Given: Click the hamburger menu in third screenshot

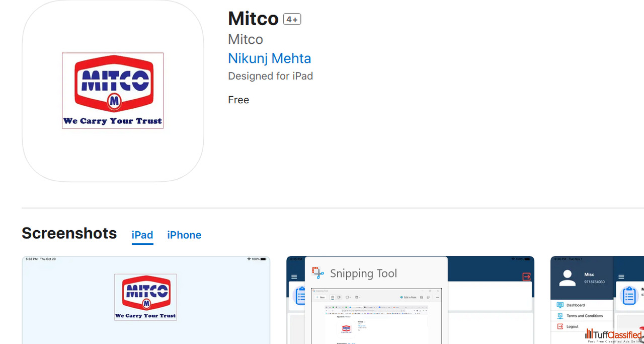Looking at the screenshot, I should pos(621,277).
